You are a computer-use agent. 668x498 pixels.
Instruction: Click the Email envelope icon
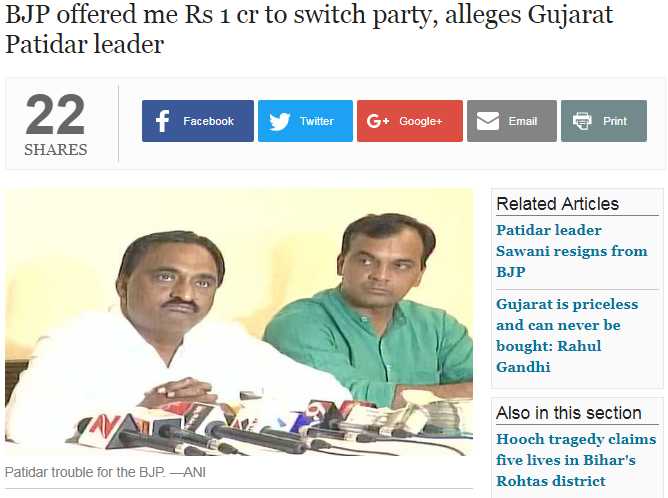click(x=488, y=121)
